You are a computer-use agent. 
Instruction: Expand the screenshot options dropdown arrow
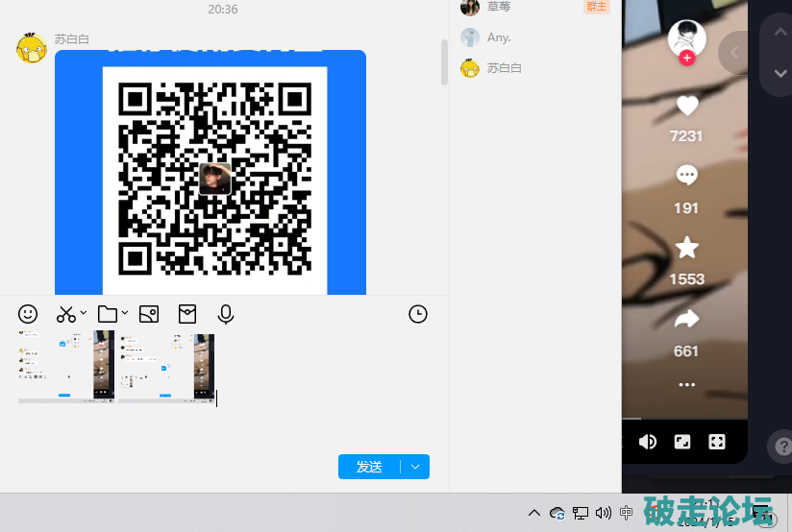pyautogui.click(x=84, y=313)
